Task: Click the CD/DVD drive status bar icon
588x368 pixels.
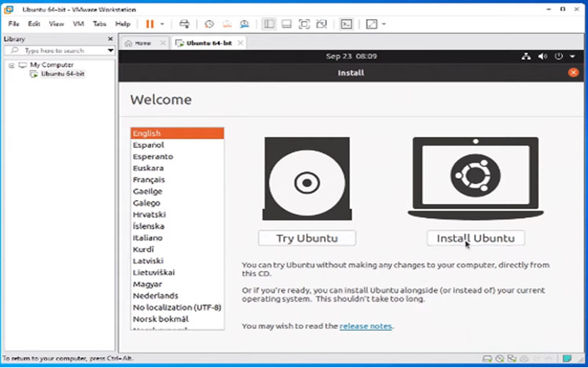Action: [x=500, y=358]
